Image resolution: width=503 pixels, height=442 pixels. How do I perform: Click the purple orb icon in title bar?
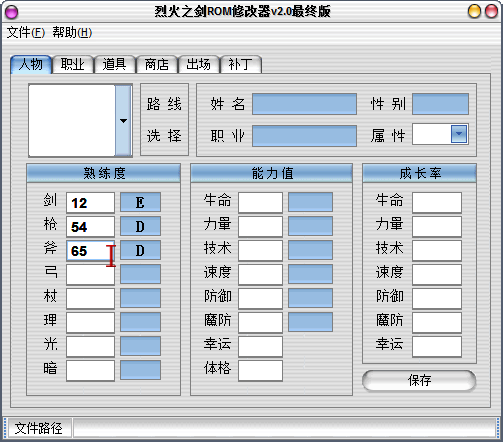(12, 12)
